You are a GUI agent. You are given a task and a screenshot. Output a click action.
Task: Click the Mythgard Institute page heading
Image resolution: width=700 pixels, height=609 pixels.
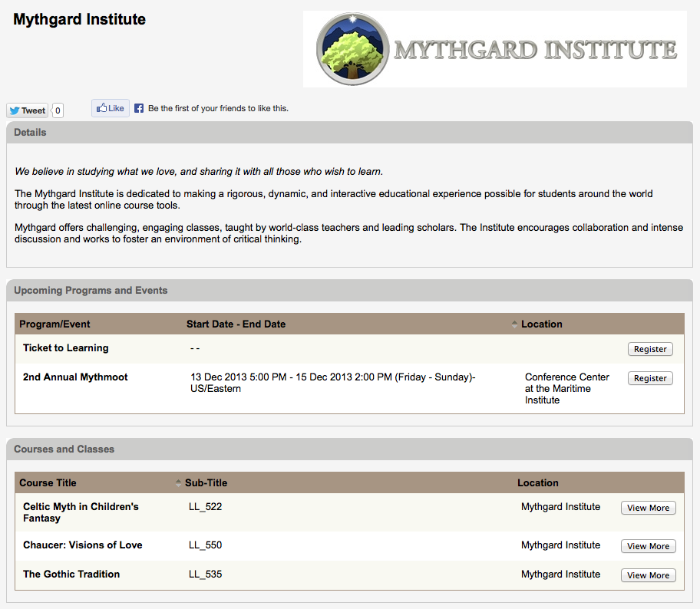pos(80,19)
